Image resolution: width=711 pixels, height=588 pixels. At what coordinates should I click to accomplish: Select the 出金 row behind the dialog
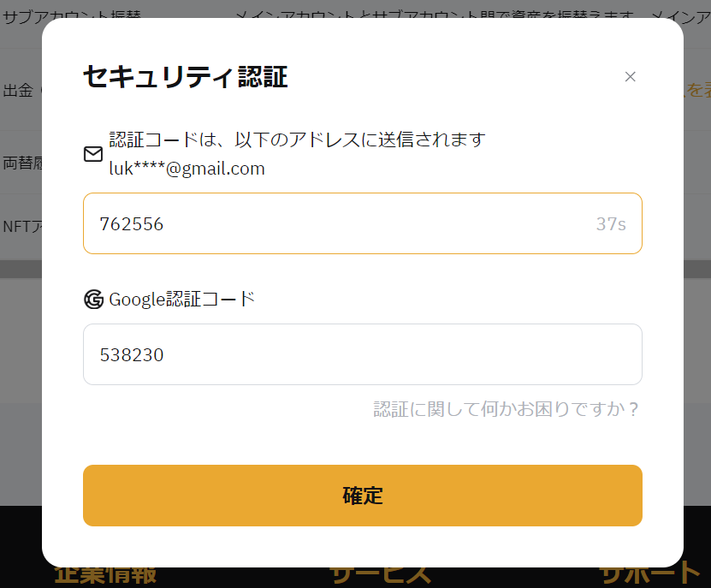click(18, 91)
